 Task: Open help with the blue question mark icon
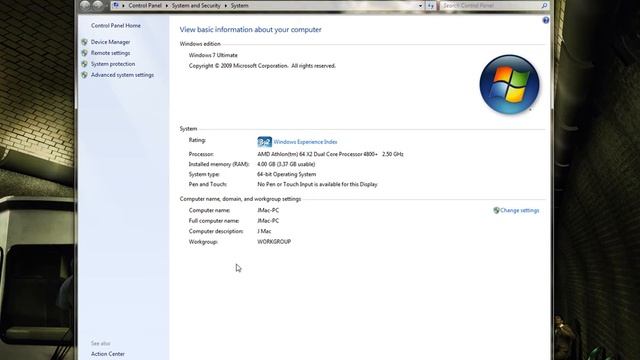point(546,20)
